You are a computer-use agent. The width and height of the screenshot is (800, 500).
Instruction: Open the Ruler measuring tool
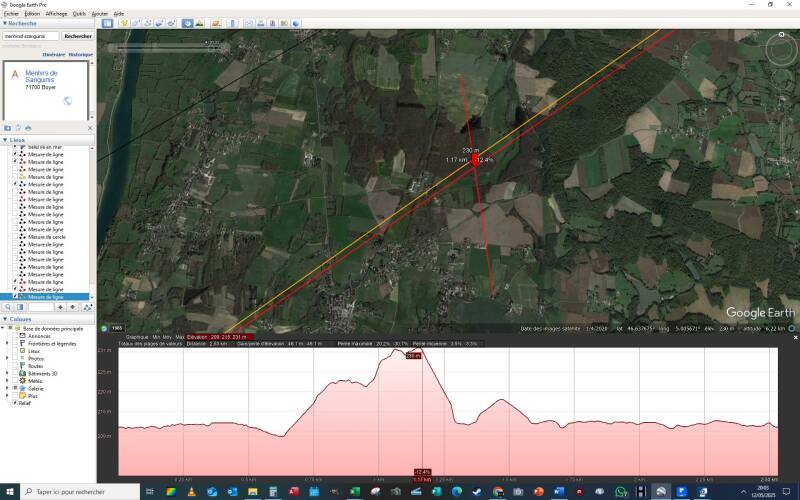click(233, 23)
